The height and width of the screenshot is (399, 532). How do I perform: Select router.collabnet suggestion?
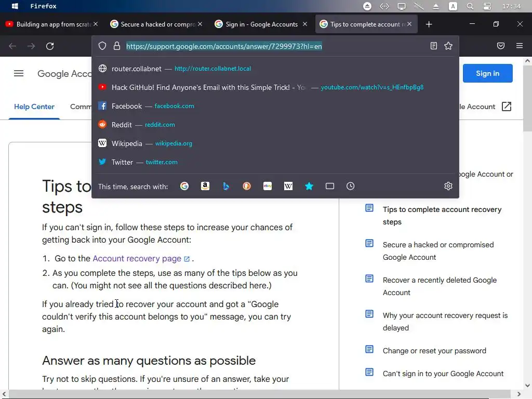[x=275, y=69]
